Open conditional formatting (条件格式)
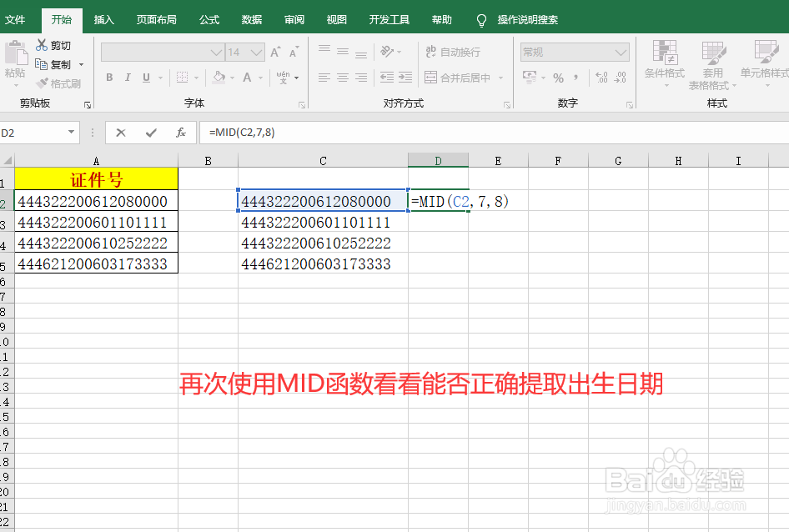Viewport: 789px width, 532px height. click(664, 63)
